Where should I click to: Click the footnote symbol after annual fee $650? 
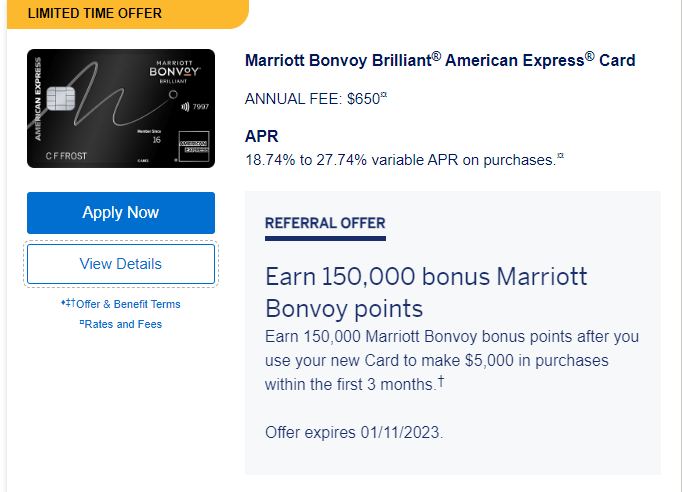[x=384, y=94]
